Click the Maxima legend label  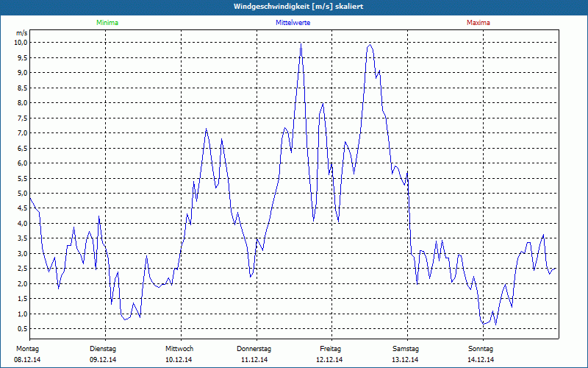(x=478, y=23)
